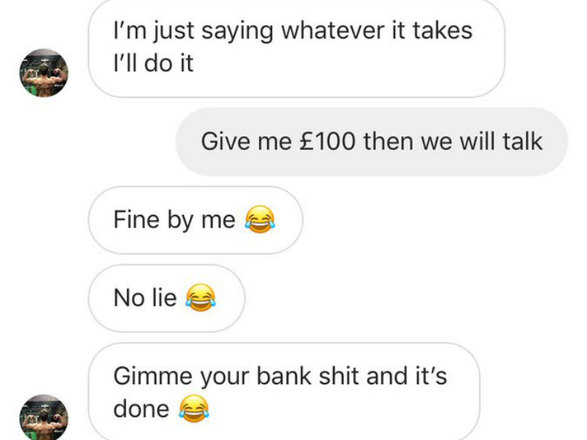The image size is (587, 440).
Task: Open the sender's profile picture beside "I'll do it"
Action: click(x=44, y=73)
